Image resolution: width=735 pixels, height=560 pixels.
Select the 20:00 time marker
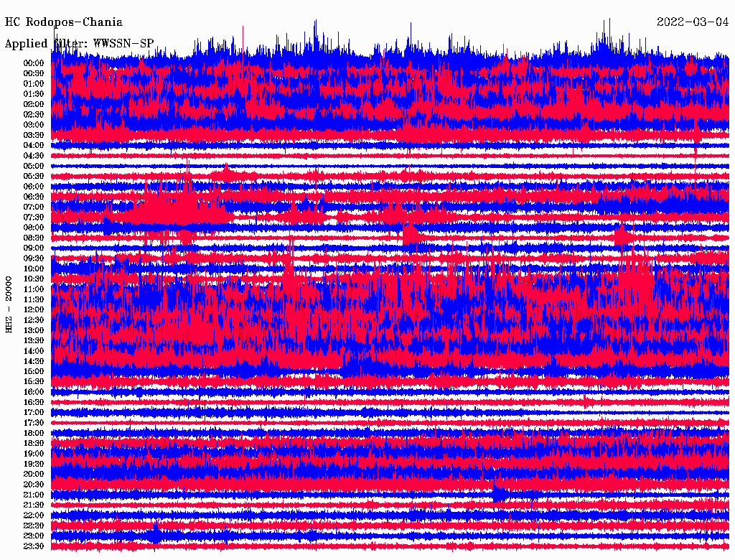point(34,475)
